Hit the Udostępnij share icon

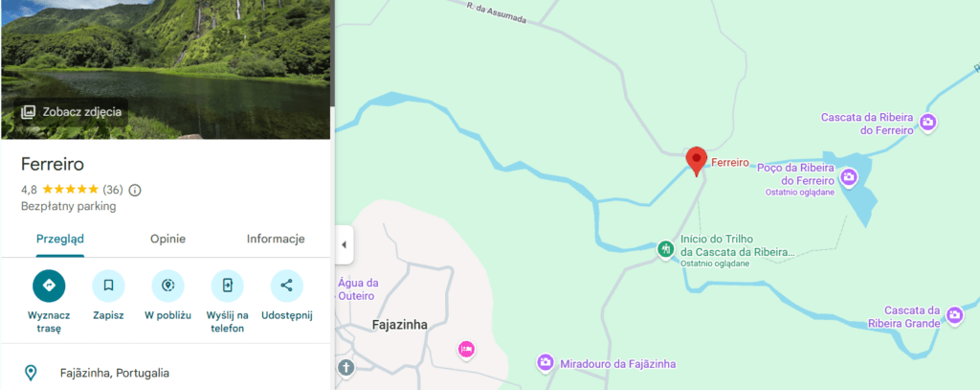click(286, 286)
